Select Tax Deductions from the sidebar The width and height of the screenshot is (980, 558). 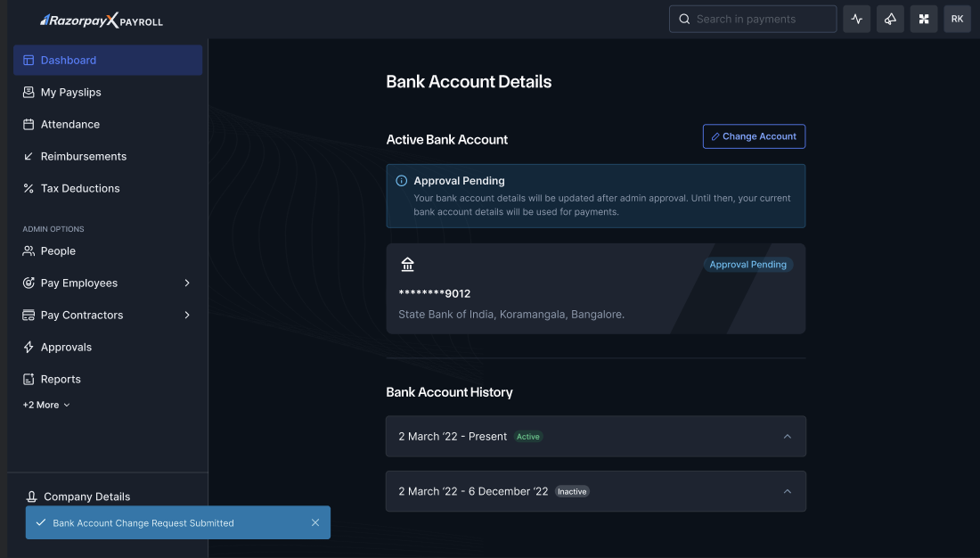(x=79, y=189)
